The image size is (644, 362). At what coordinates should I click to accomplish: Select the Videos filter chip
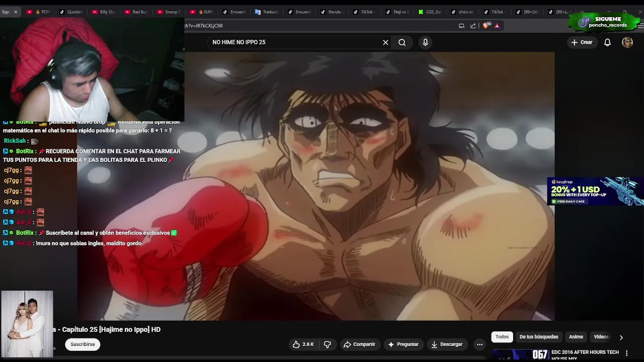(x=602, y=337)
